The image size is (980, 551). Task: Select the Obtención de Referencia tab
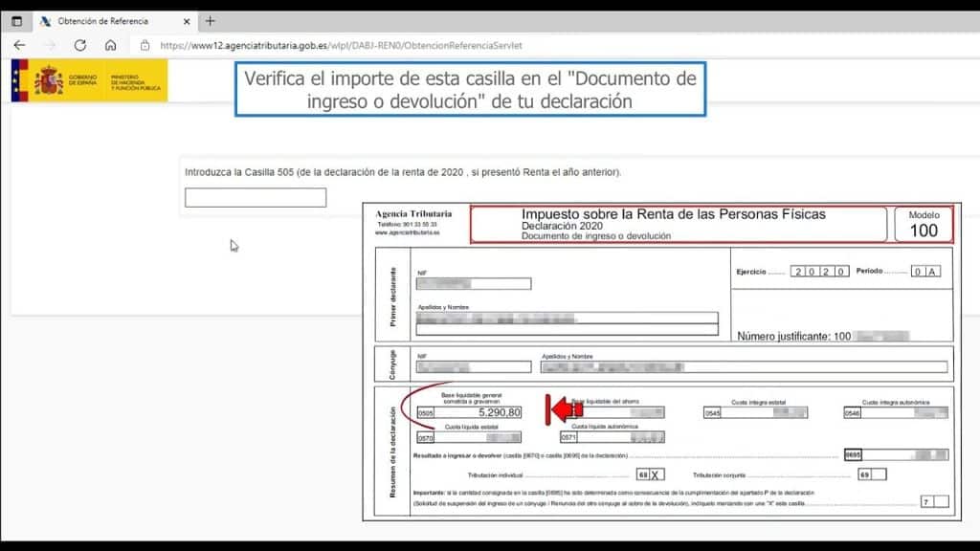pos(102,19)
